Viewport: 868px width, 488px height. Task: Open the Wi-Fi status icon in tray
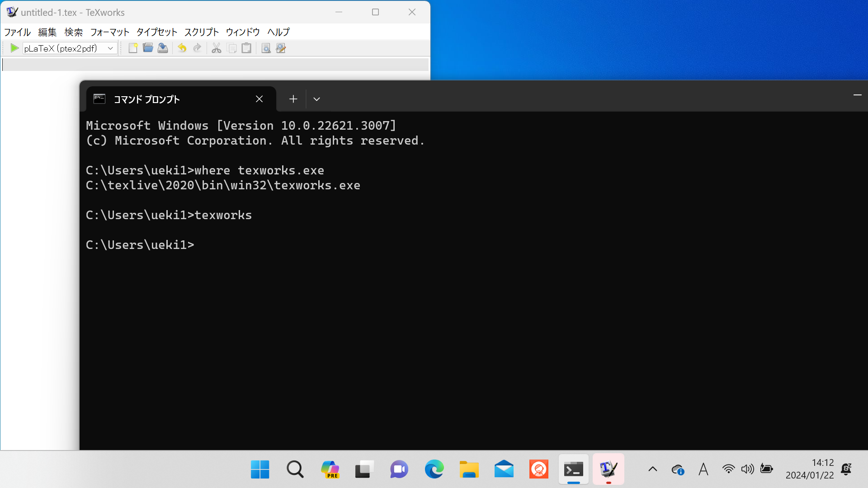point(728,469)
